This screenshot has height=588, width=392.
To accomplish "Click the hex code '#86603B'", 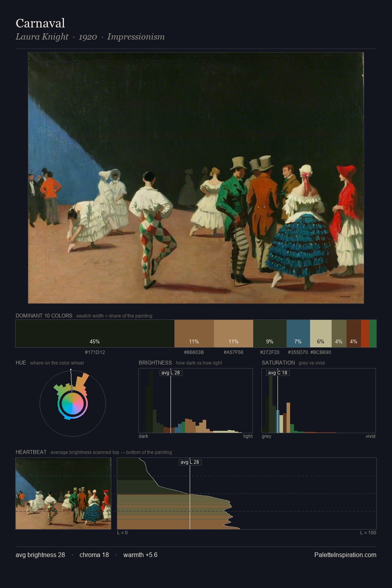I will 194,352.
